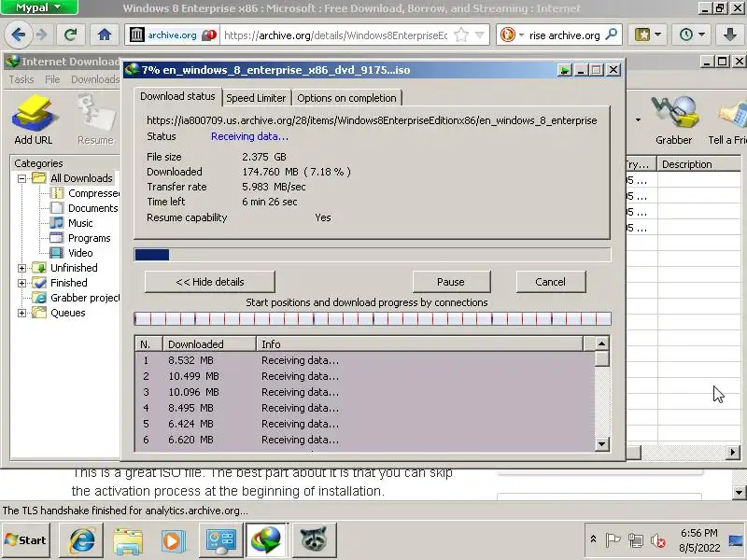This screenshot has width=747, height=560.
Task: Open Windows Media Player from taskbar
Action: tap(173, 540)
